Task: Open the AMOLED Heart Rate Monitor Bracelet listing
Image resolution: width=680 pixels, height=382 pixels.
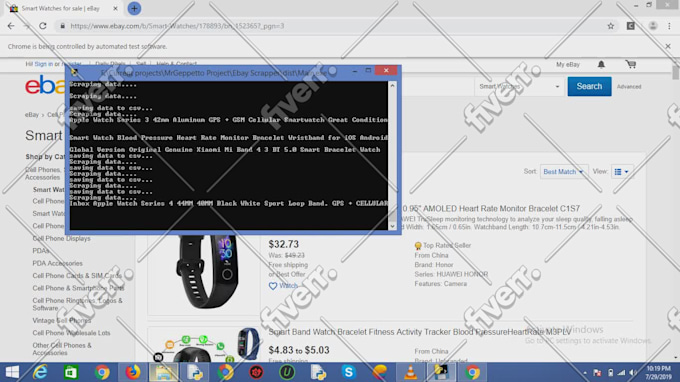Action: (x=490, y=209)
